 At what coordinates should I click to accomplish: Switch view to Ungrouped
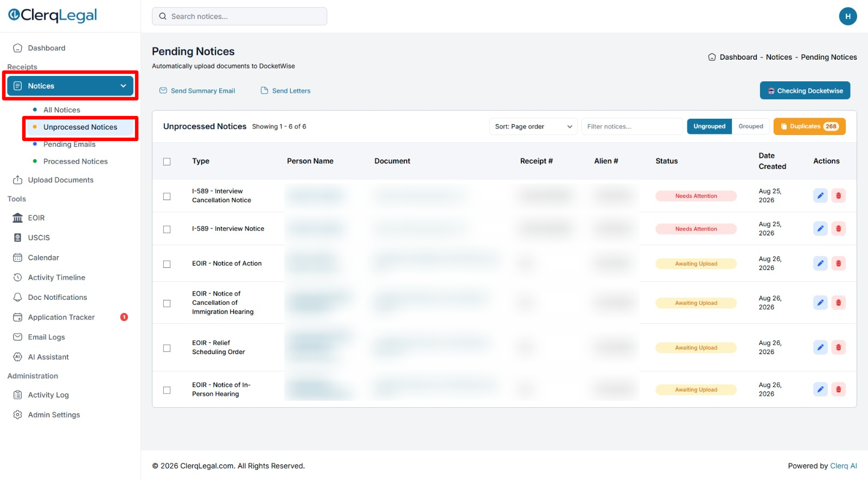point(709,126)
